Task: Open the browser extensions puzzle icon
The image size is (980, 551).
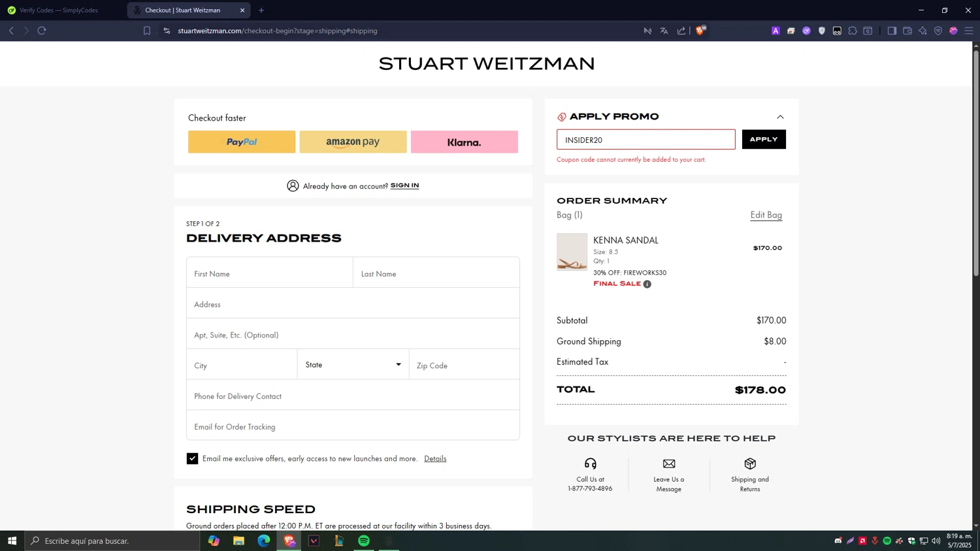Action: pos(853,31)
